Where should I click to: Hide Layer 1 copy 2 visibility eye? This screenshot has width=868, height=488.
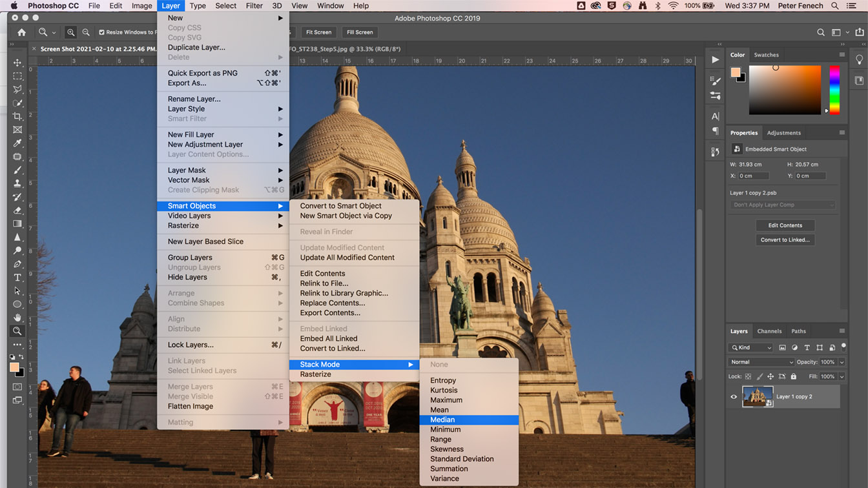coord(734,397)
